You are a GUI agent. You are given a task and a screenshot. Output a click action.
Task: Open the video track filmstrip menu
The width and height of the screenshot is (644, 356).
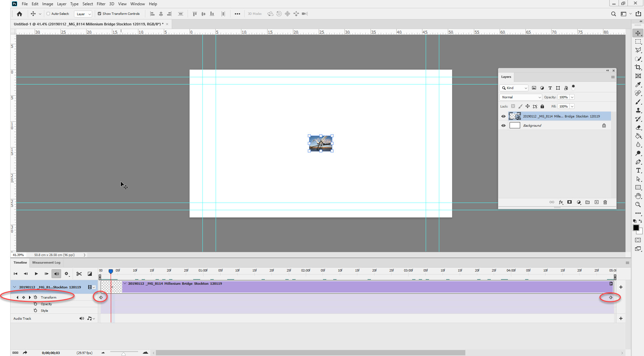tap(91, 287)
